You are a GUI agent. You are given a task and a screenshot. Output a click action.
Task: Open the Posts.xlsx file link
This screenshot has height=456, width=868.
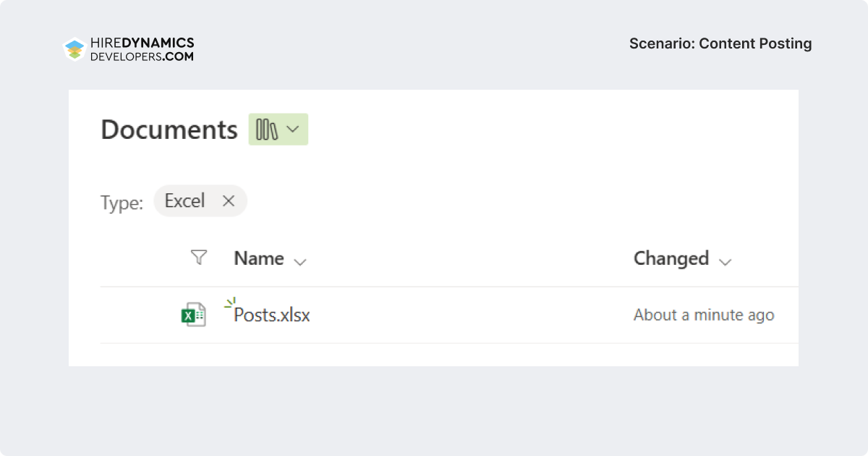[x=272, y=315]
